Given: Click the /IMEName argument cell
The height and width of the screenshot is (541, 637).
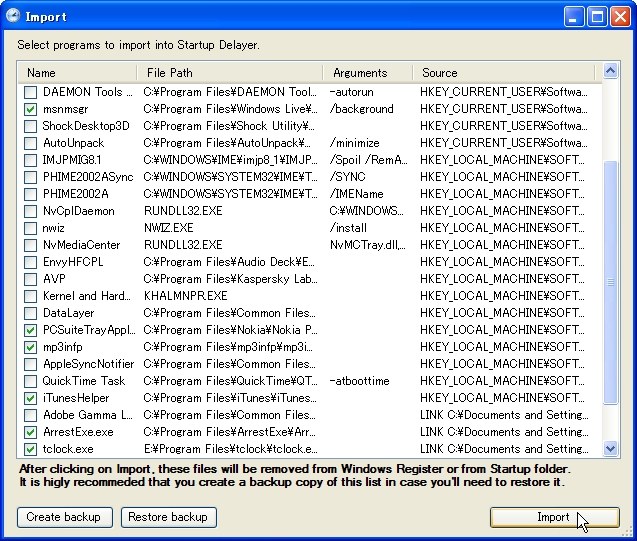Looking at the screenshot, I should [356, 194].
